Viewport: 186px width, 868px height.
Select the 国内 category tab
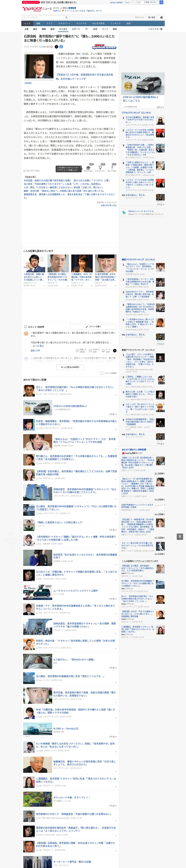[x=35, y=29]
